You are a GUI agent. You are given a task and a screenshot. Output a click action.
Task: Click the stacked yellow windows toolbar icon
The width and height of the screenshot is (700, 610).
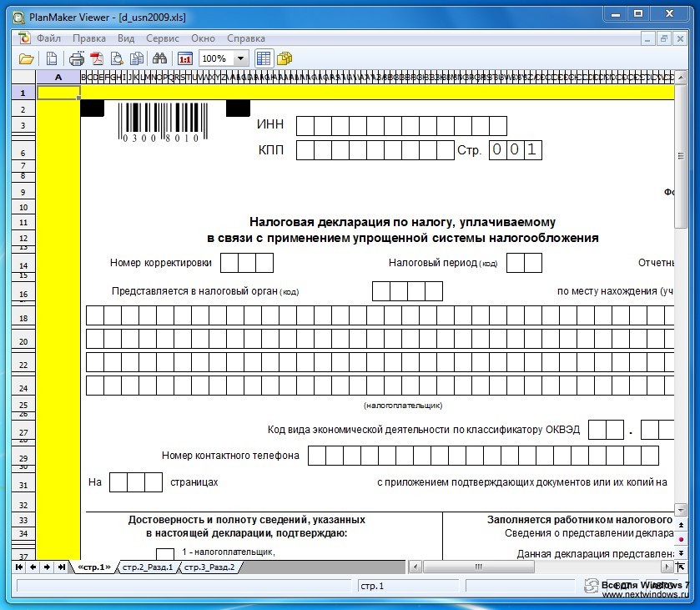click(x=285, y=58)
